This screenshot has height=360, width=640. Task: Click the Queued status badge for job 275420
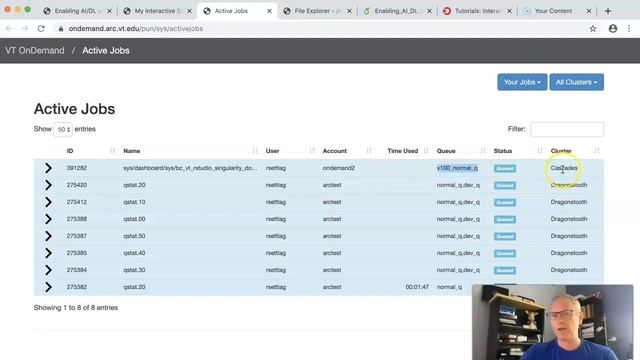504,185
